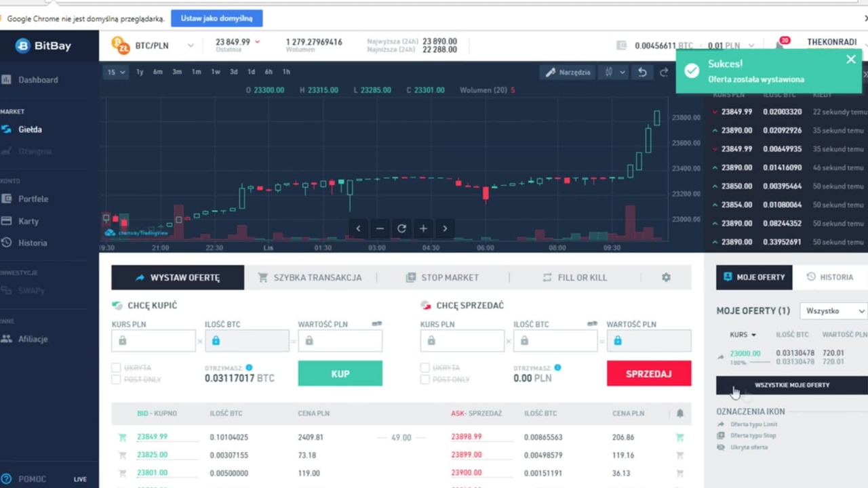Enable UKRYTA checkbox in buy section
The width and height of the screenshot is (868, 488).
[116, 368]
